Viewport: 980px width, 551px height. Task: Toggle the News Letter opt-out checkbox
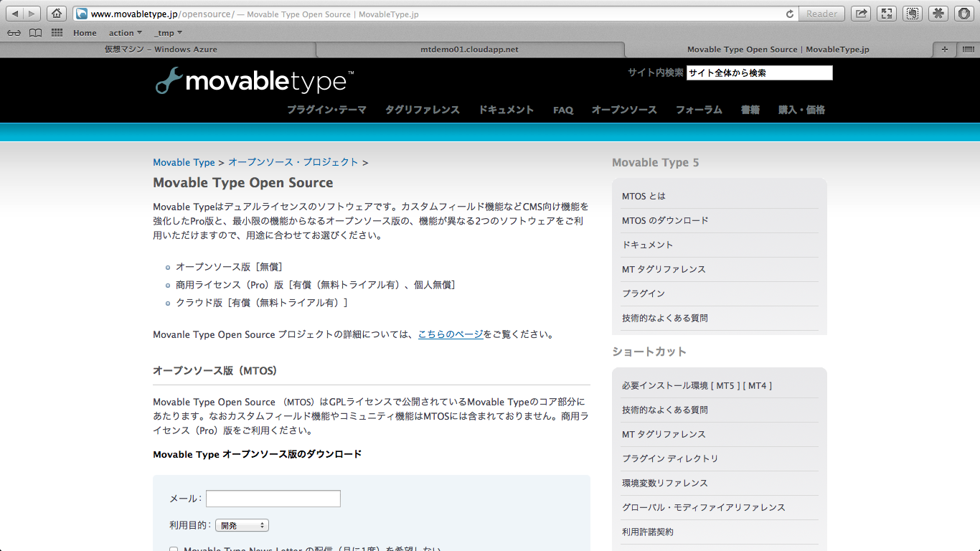174,550
